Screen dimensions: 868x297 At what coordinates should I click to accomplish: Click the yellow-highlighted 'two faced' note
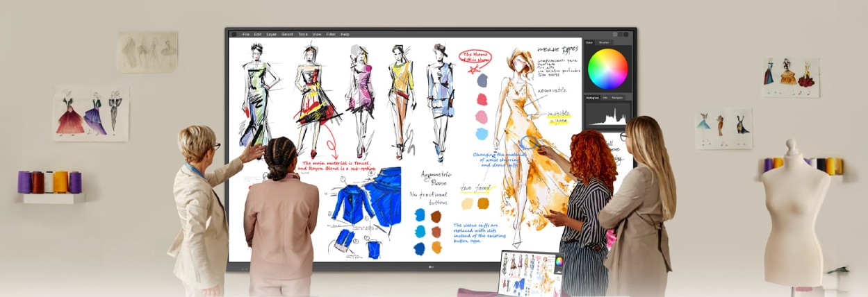(474, 187)
